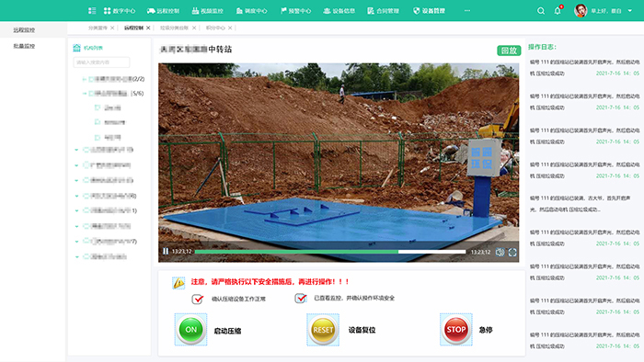Open the notification bell
This screenshot has width=644, height=362.
(558, 11)
